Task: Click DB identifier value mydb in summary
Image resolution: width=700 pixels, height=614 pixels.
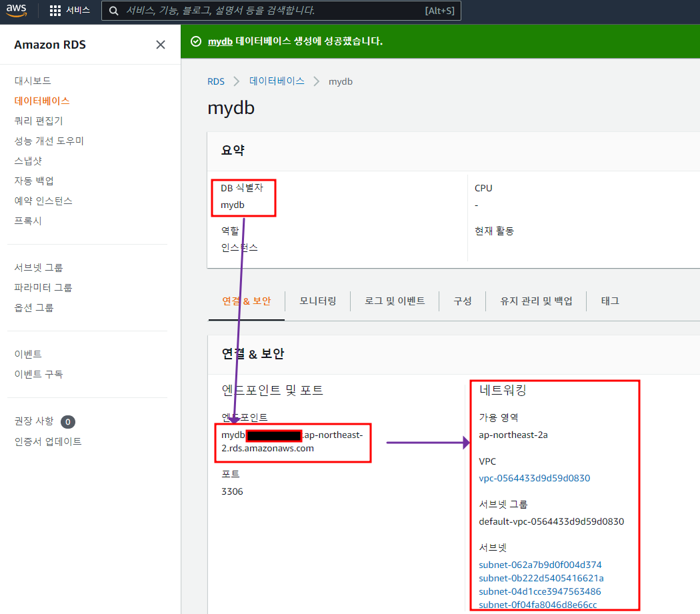Action: (233, 205)
